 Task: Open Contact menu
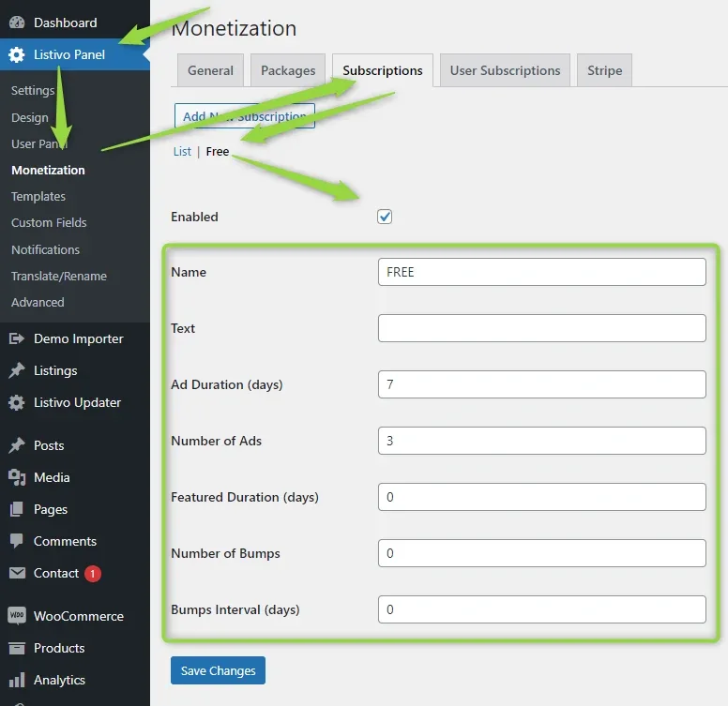click(75, 573)
